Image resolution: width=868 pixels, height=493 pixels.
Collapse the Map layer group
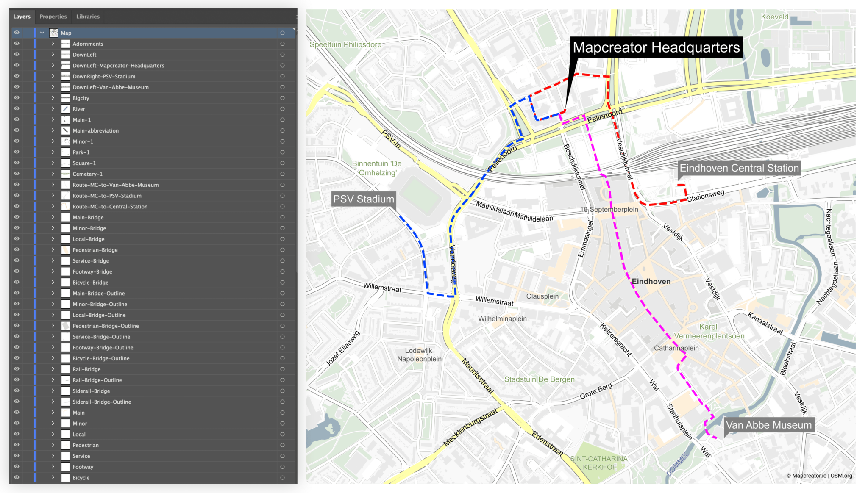[x=42, y=33]
